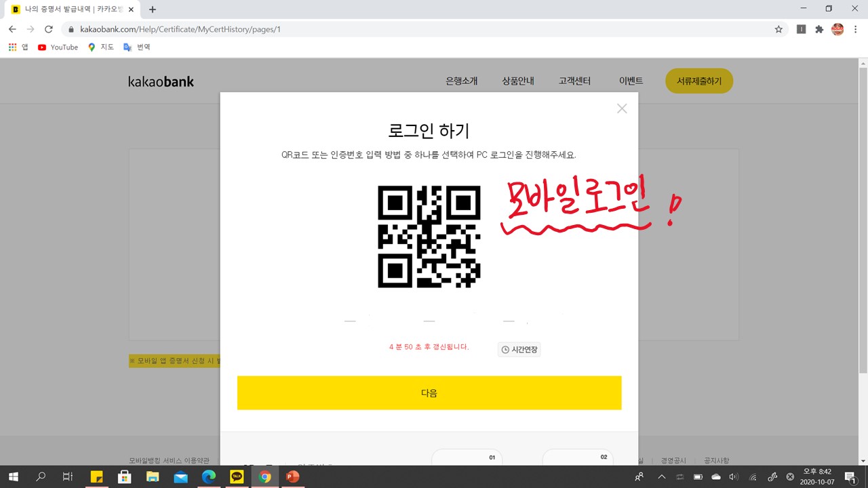
Task: Open the Chrome extensions puzzle icon
Action: tap(819, 29)
